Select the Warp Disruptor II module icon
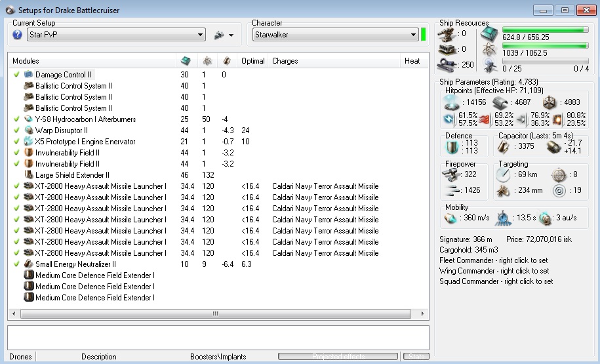 28,130
